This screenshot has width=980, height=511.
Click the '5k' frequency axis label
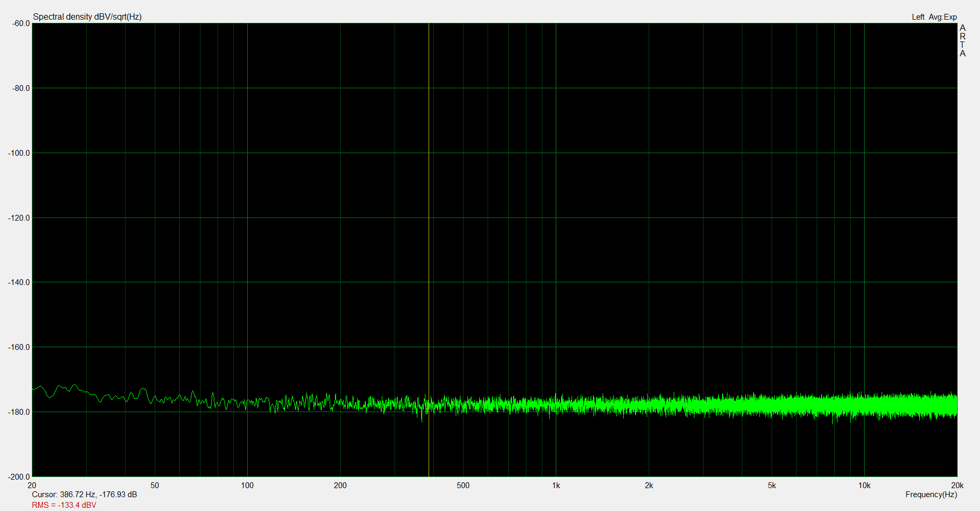(772, 485)
